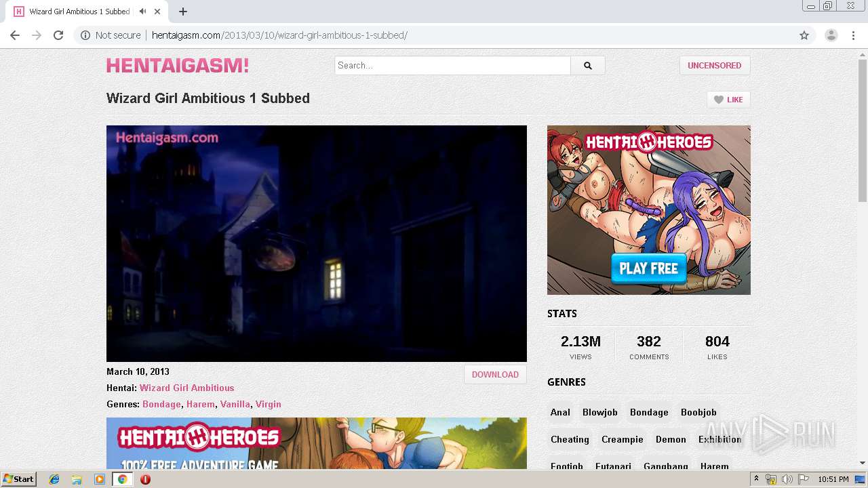
Task: Open the Wizard Girl Ambitious series link
Action: 187,388
